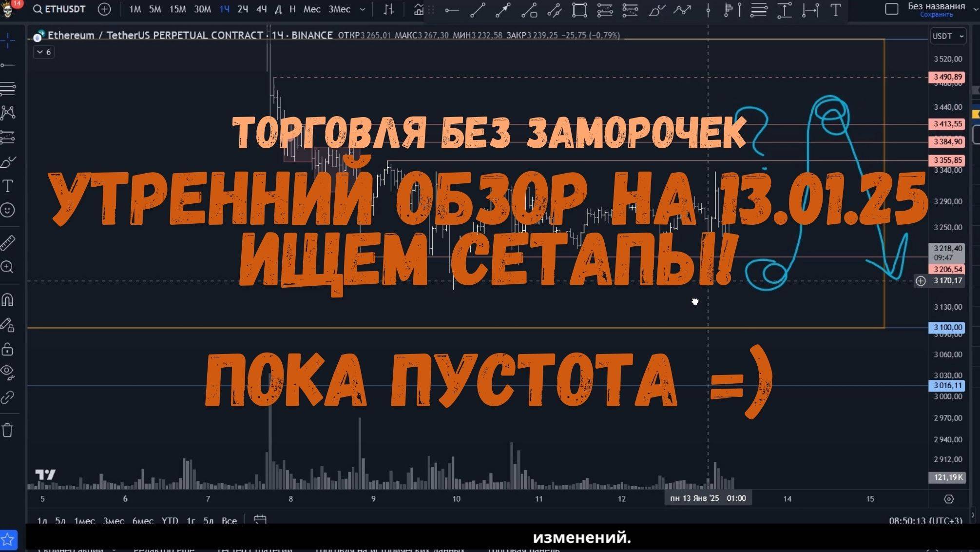The image size is (980, 552).
Task: Open the USDT price scale dropdown
Action: coord(947,36)
